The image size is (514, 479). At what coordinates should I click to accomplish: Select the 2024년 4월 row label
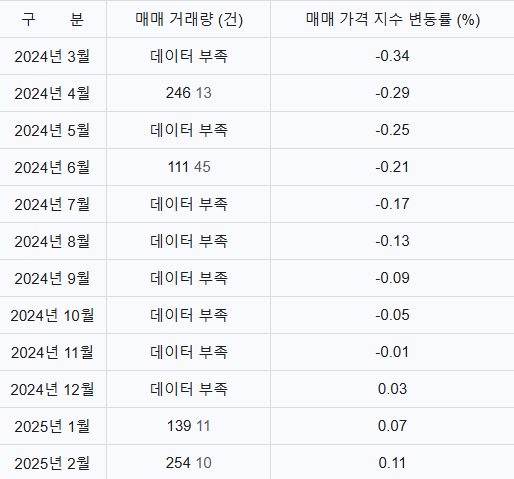click(52, 93)
